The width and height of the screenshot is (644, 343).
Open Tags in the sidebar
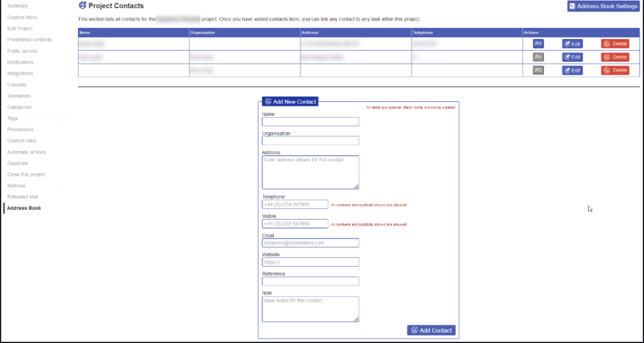13,118
